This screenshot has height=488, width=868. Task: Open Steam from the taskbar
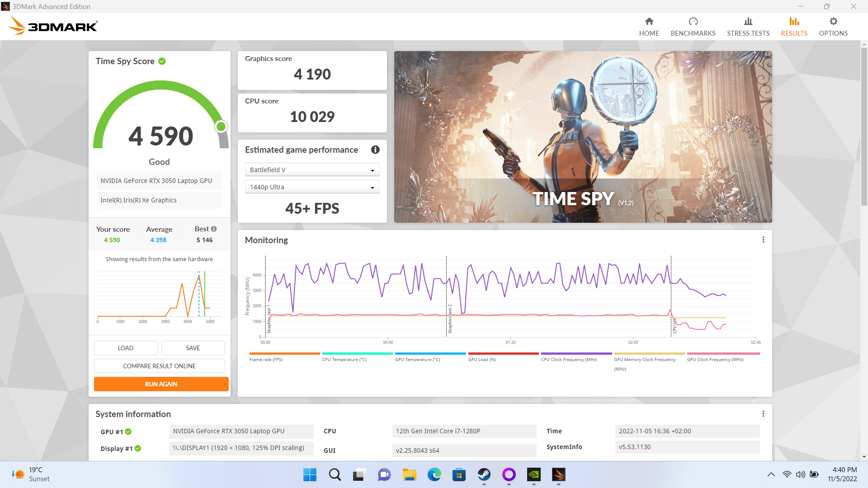(x=484, y=474)
